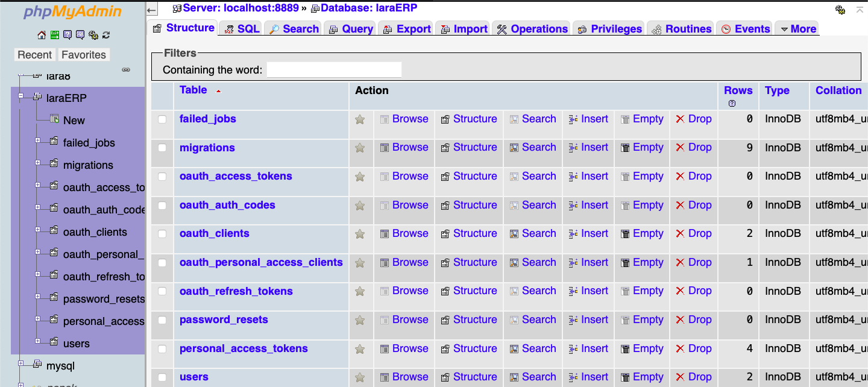Click server icon in breadcrumb
The image size is (868, 387).
[177, 8]
